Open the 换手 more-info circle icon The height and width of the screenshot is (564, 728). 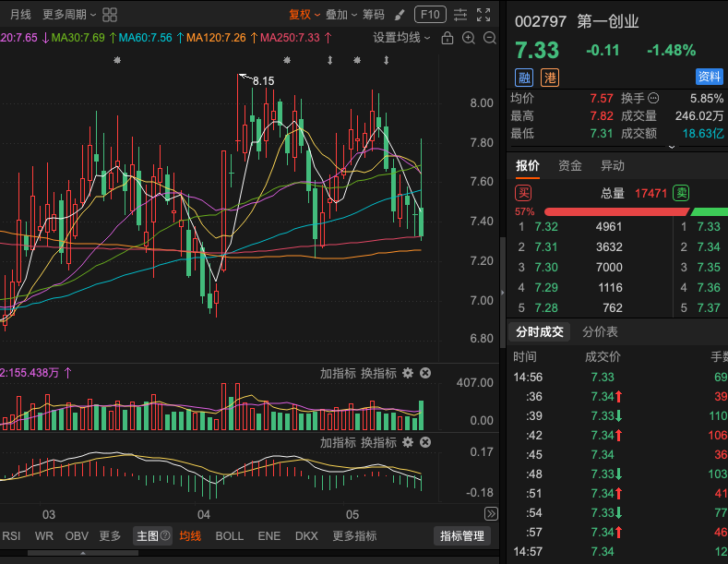click(653, 98)
